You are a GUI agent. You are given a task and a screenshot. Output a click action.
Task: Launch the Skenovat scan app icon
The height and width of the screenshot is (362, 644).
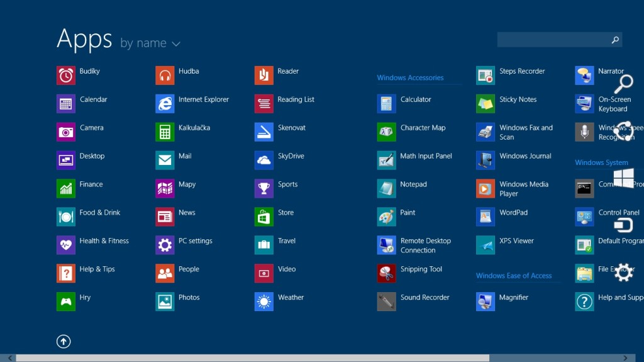[x=264, y=132]
